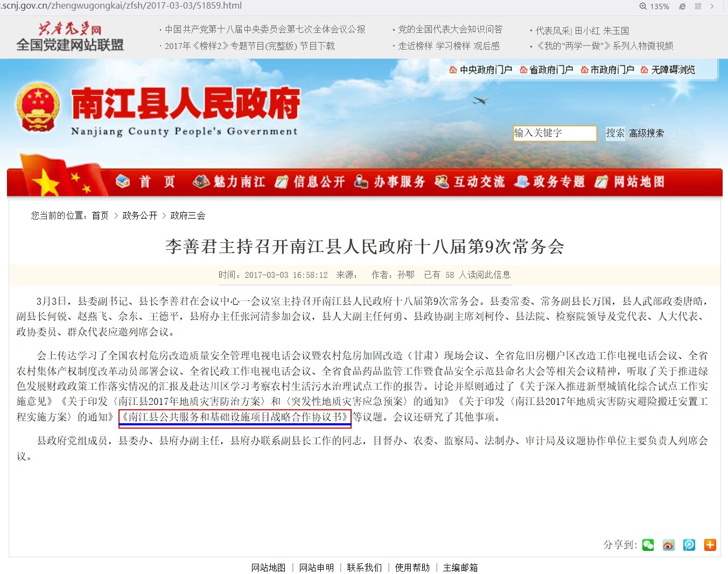Expand the address bar chevron arrow
Image resolution: width=728 pixels, height=574 pixels.
pyautogui.click(x=712, y=6)
